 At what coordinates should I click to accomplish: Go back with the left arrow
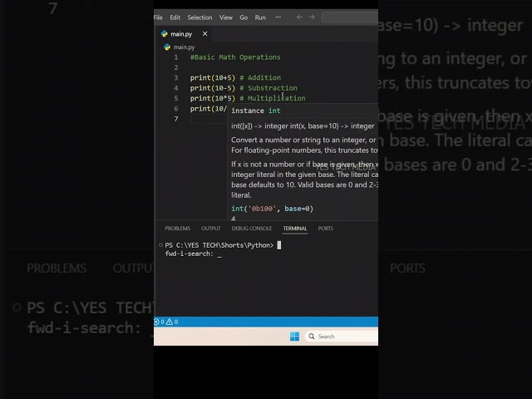[299, 17]
